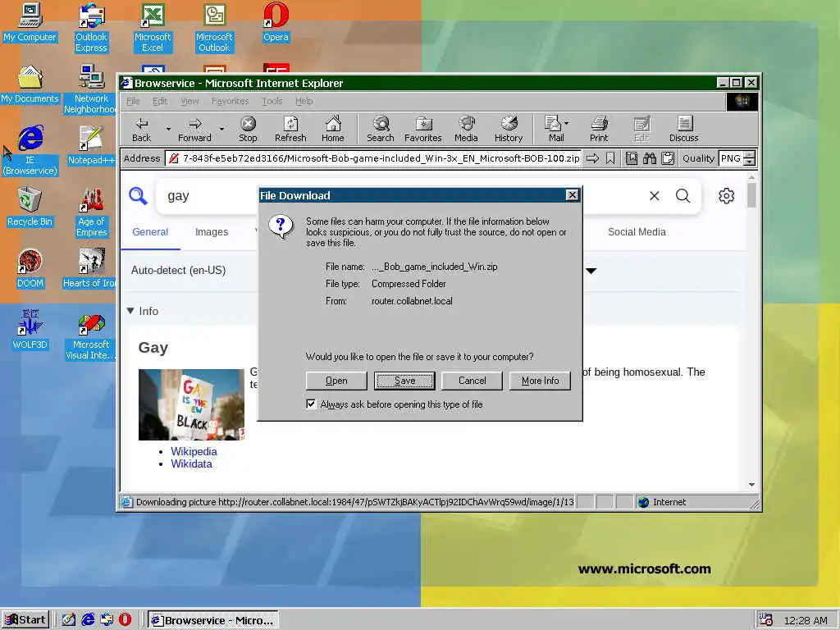The image size is (840, 630).
Task: Open the DOOM desktop icon
Action: [30, 268]
